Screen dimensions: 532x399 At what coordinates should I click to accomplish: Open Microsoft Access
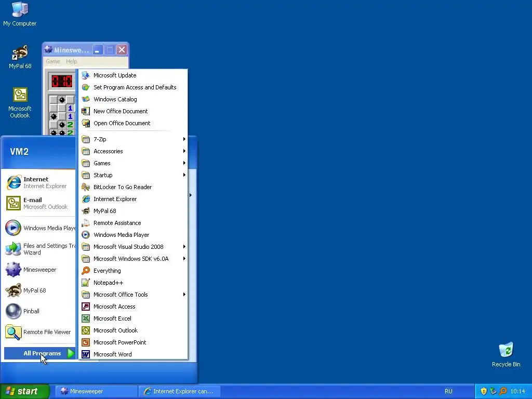[133, 307]
